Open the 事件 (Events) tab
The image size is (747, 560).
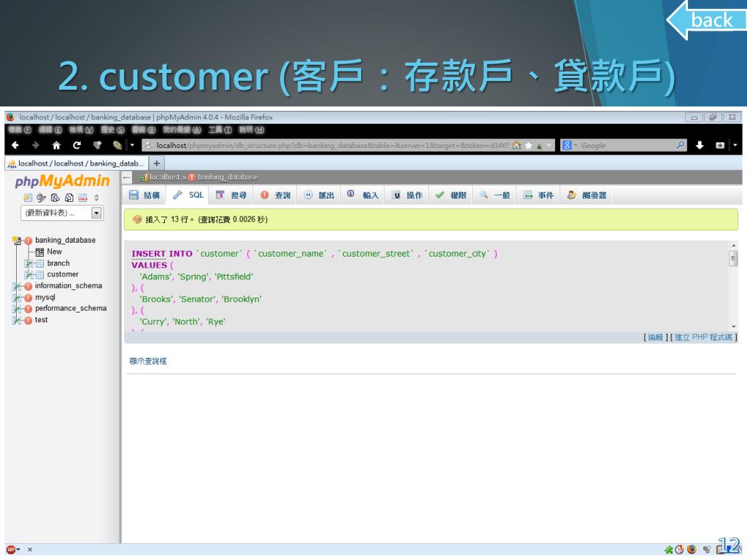click(538, 195)
